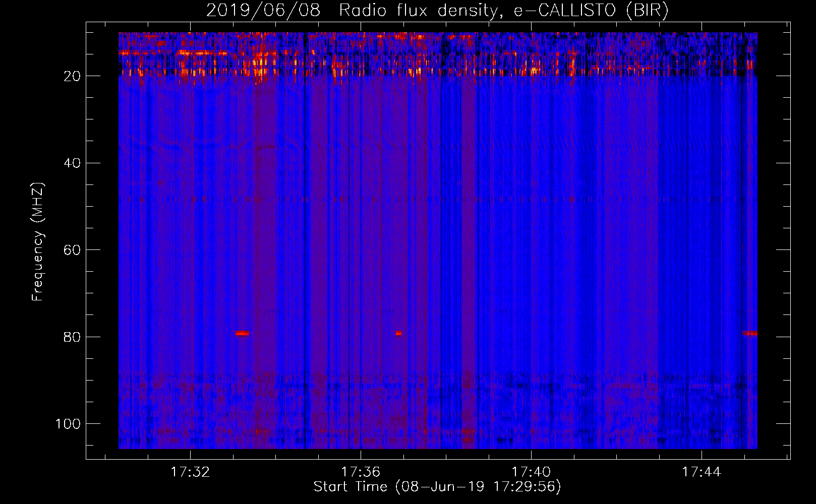
Task: Click the 100 frequency tick label
Action: click(69, 424)
